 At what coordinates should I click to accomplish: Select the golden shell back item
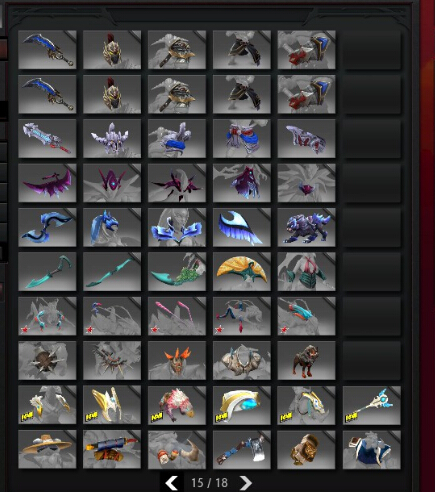pyautogui.click(x=242, y=272)
